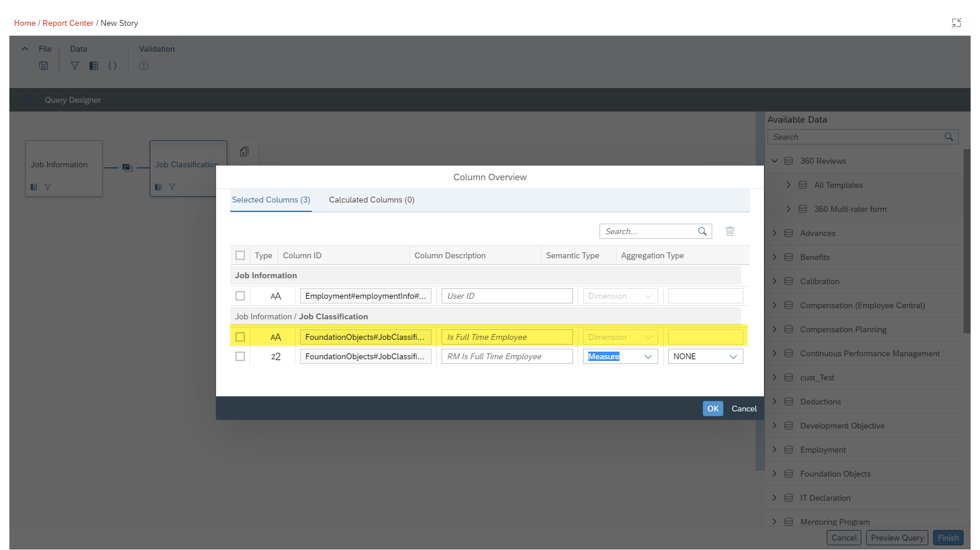Screen dimensions: 980x550
Task: Click the database icon next to Employment
Action: 789,450
